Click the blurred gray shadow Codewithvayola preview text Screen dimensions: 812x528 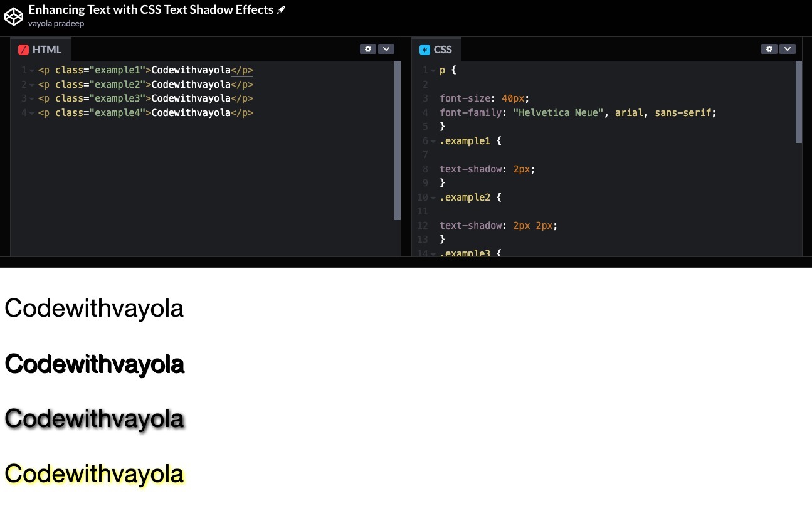coord(95,419)
